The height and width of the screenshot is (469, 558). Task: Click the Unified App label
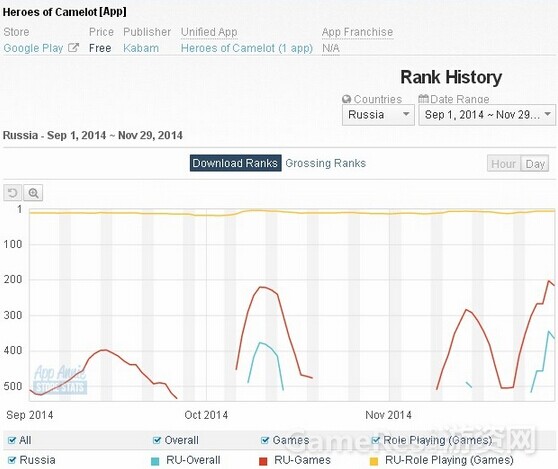(x=209, y=32)
